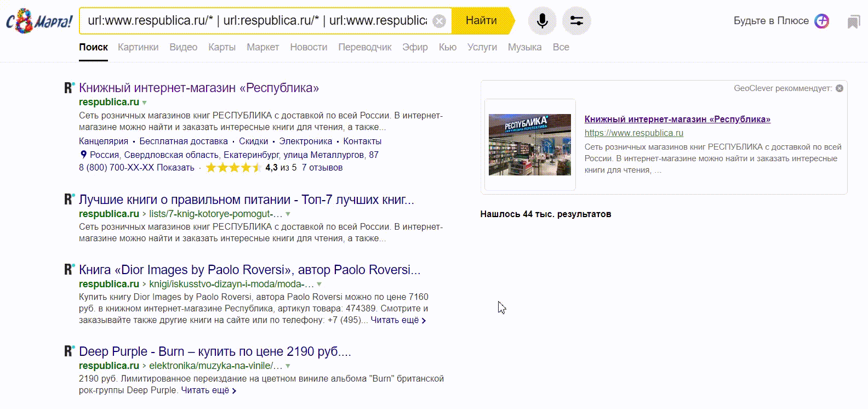Open the Dior Images by Paolo Roversi result
Viewport: 868px width, 409px height.
click(250, 270)
